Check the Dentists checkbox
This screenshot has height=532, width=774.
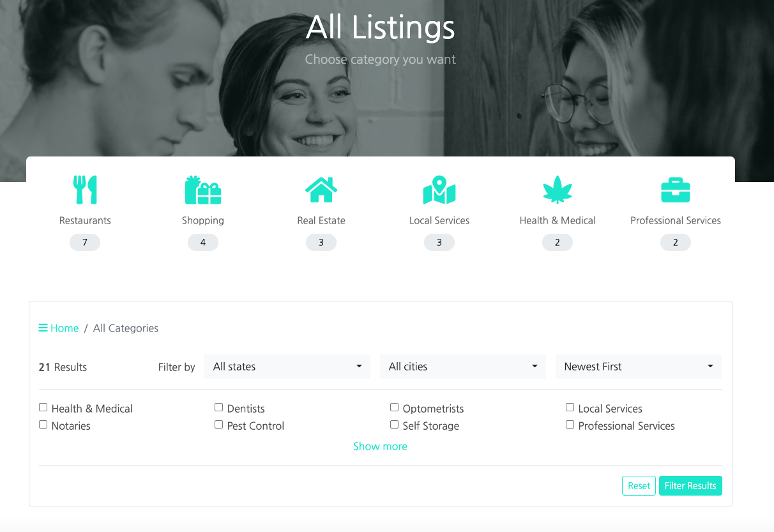click(218, 407)
